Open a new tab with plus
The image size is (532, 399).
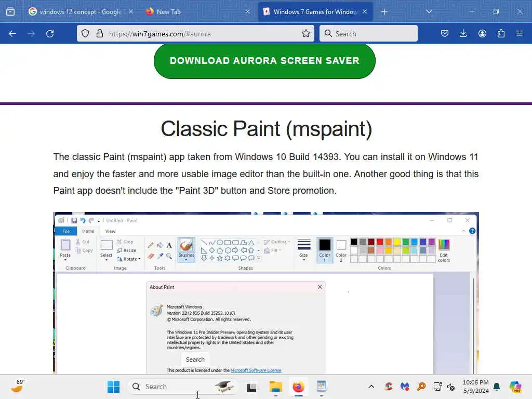[384, 12]
